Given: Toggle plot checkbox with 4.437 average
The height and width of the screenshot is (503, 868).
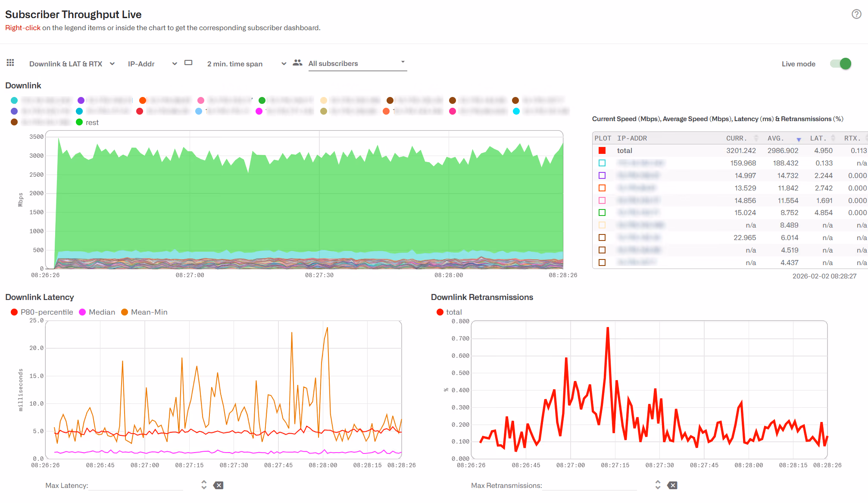Looking at the screenshot, I should (602, 262).
